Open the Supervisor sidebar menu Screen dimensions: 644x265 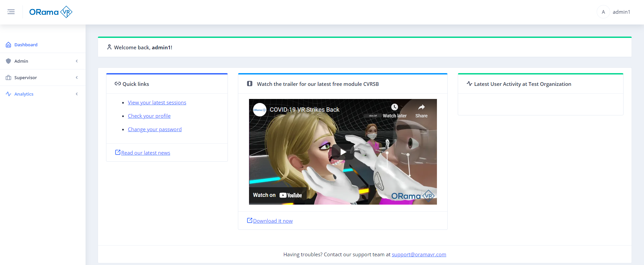(x=43, y=77)
